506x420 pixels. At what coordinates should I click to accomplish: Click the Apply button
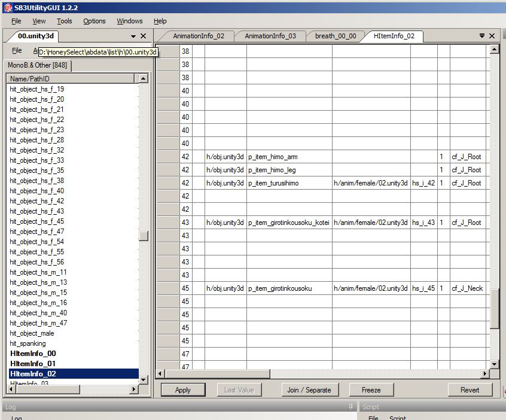(x=183, y=390)
